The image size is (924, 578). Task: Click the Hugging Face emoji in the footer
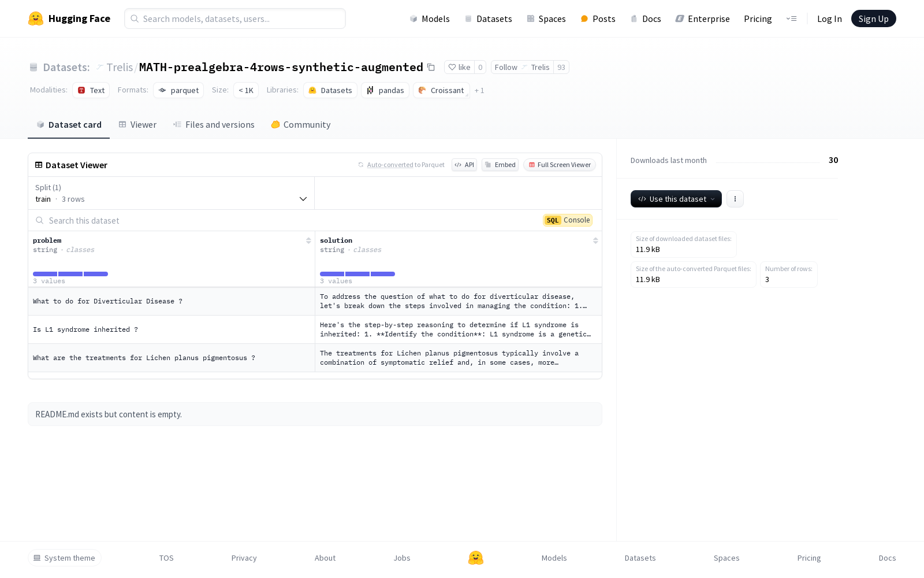click(x=476, y=558)
